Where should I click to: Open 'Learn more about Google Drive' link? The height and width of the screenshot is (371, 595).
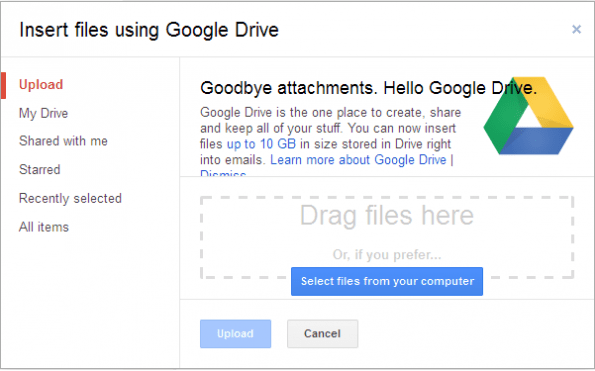(x=358, y=160)
